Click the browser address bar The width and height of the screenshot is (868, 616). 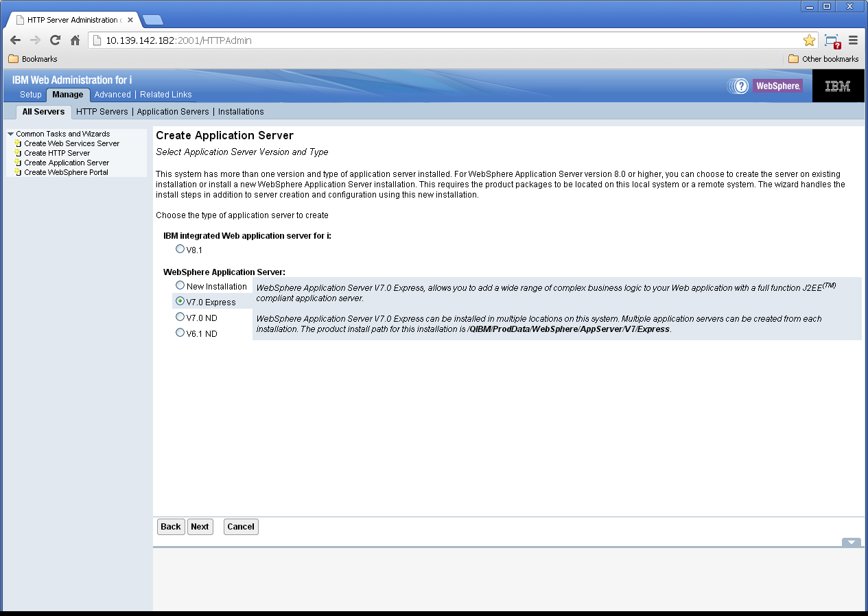453,40
